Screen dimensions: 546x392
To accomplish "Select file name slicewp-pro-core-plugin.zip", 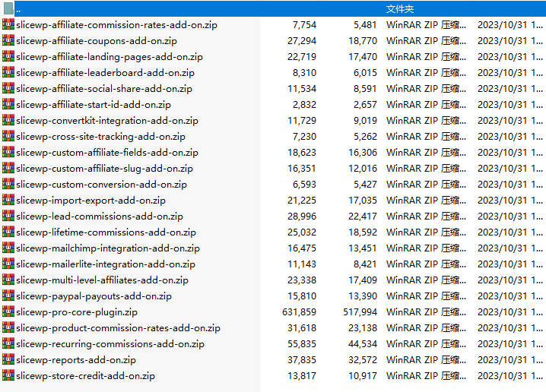I will pyautogui.click(x=77, y=312).
